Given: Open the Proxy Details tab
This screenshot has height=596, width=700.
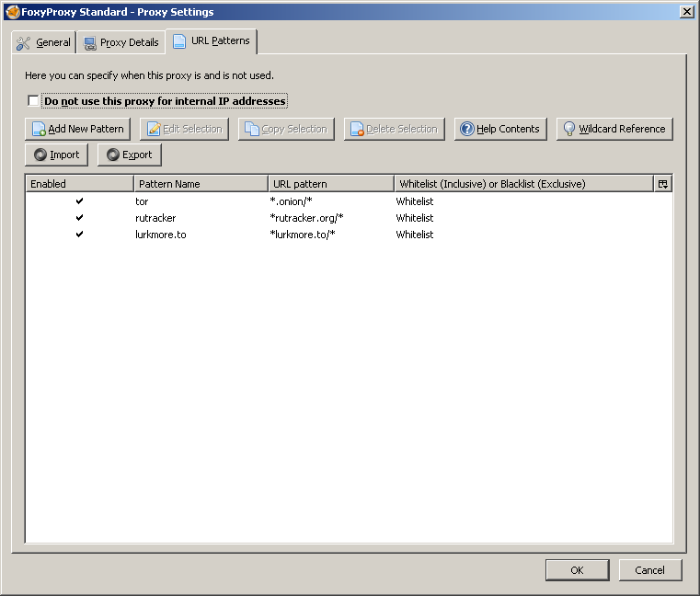Looking at the screenshot, I should tap(121, 43).
